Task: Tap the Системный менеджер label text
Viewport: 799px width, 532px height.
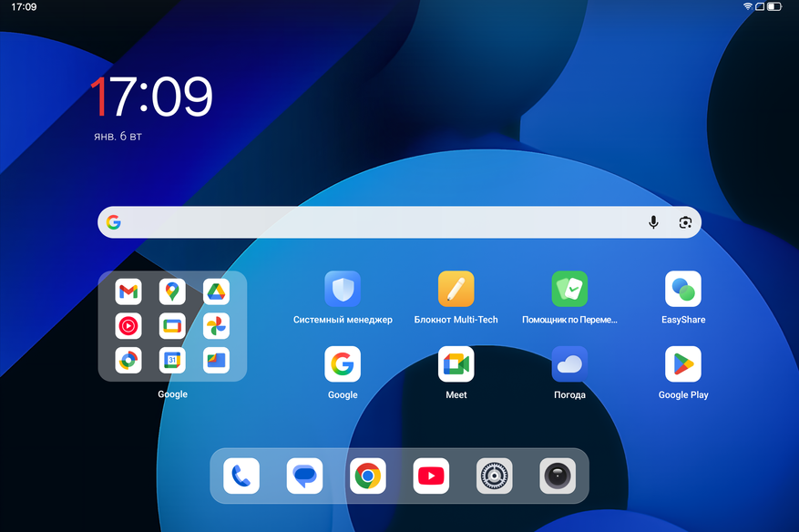Action: 343,320
